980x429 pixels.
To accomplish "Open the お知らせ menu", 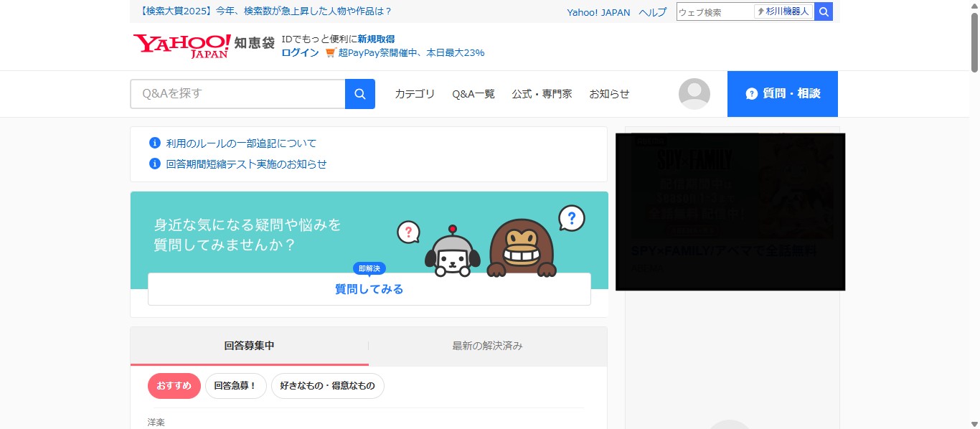I will pyautogui.click(x=608, y=93).
